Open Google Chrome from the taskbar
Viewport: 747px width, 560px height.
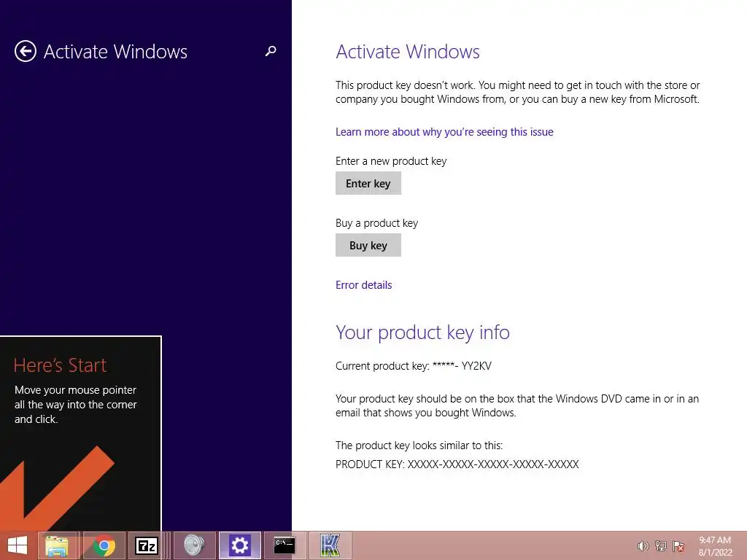(104, 545)
